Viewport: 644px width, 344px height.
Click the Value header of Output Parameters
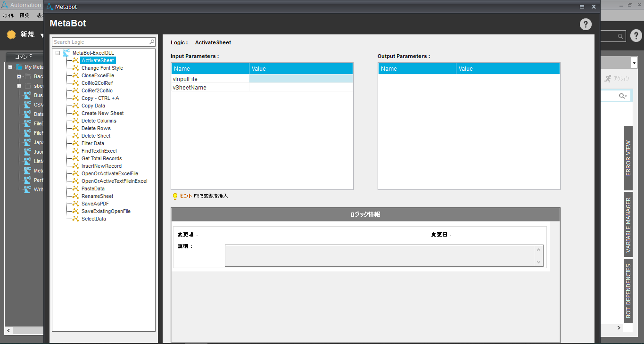pos(508,69)
